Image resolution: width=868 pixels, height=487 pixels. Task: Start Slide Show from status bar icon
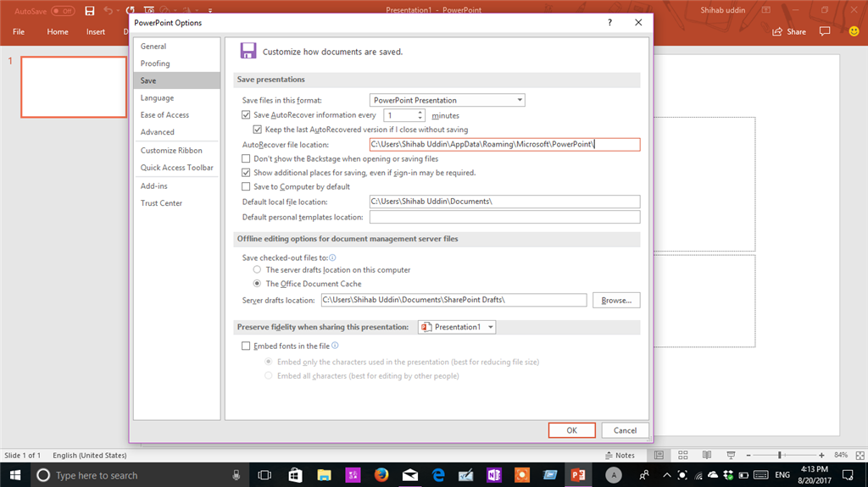tap(731, 455)
